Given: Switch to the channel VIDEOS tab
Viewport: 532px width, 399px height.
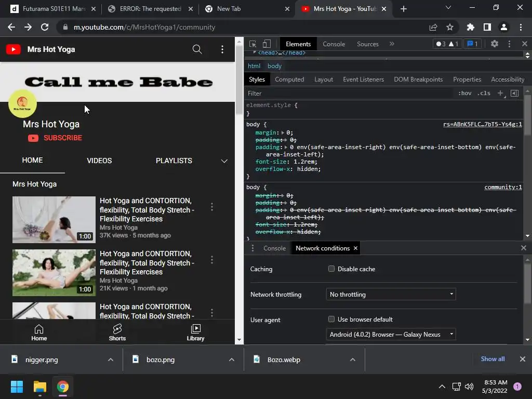Looking at the screenshot, I should pos(99,161).
